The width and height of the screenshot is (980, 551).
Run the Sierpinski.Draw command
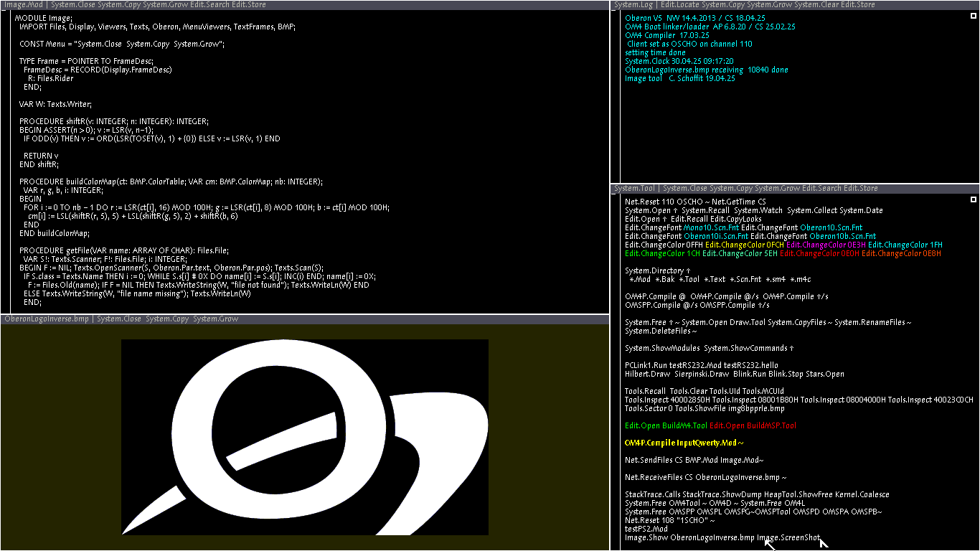702,375
